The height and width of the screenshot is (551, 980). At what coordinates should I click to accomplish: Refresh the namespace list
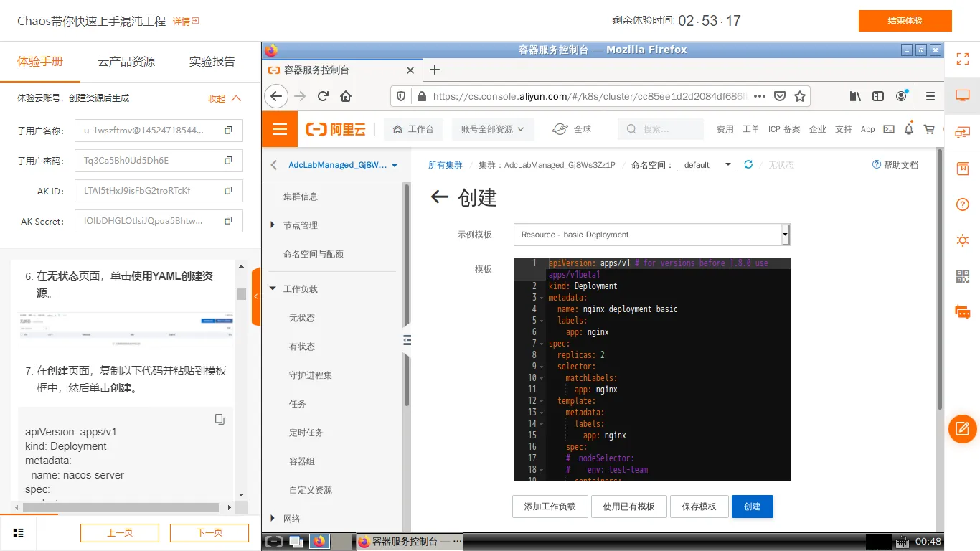(748, 164)
